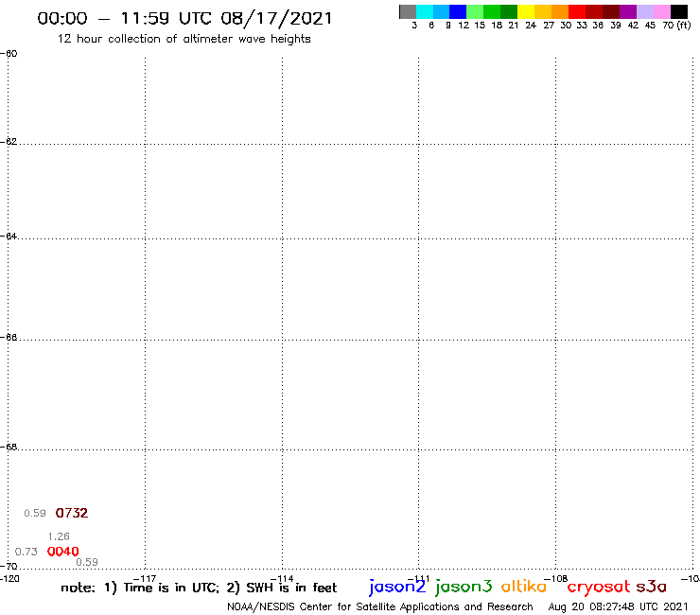Click the s3a satellite legend label
The width and height of the screenshot is (700, 615).
652,587
